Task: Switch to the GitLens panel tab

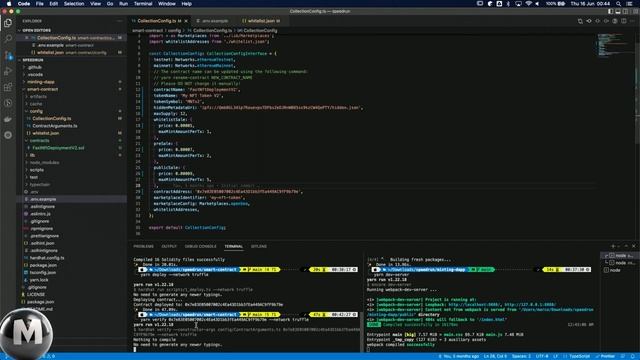Action: point(259,247)
